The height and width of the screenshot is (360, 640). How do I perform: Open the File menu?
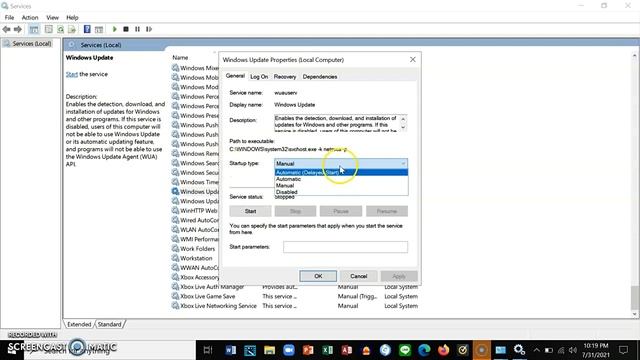9,18
